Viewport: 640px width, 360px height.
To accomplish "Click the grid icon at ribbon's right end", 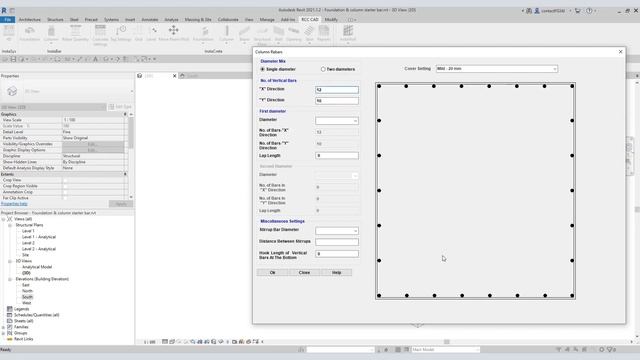I will point(348,30).
